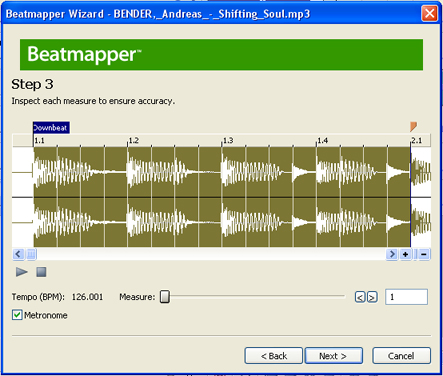
Task: Click the Measure number input field
Action: click(406, 297)
